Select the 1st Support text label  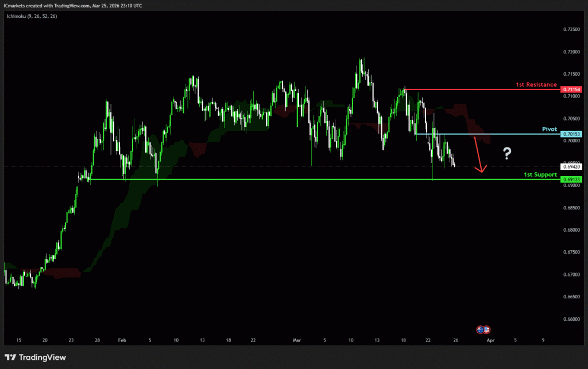pos(540,174)
